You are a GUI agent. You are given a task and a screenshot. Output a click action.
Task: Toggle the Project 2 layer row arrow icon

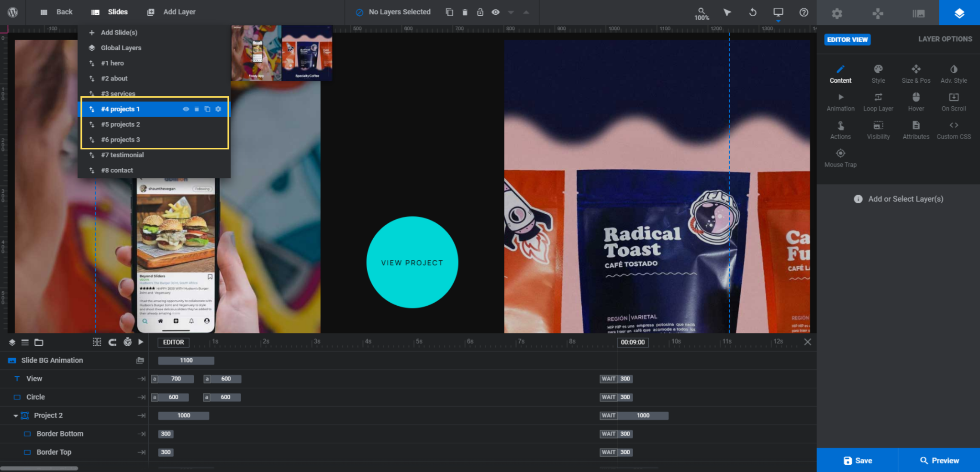pos(141,416)
